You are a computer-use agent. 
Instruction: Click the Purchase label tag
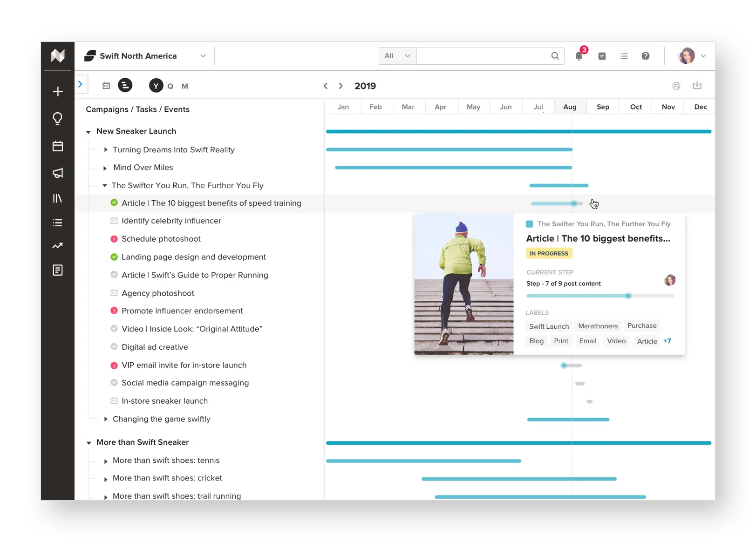[642, 325]
